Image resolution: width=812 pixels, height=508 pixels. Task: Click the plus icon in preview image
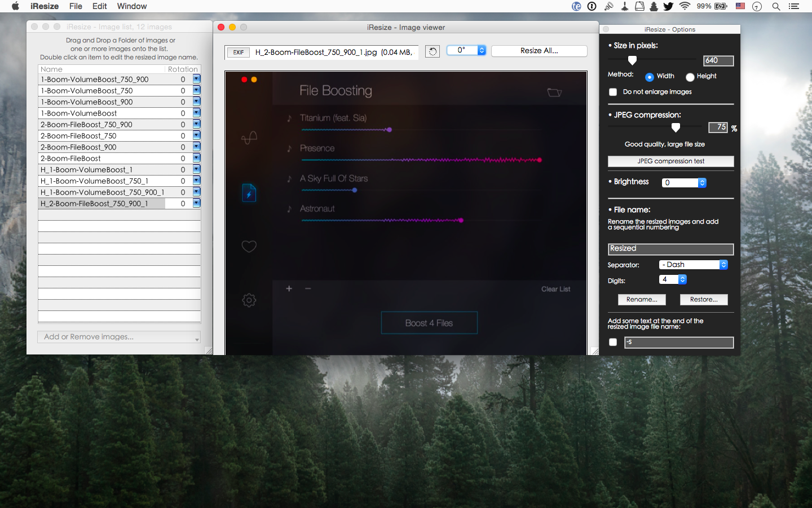point(289,288)
